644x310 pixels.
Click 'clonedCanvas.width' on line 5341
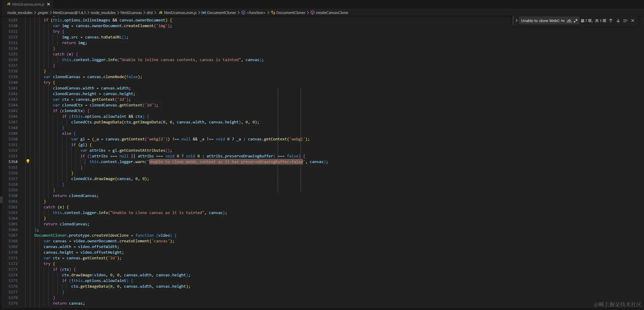coord(73,88)
